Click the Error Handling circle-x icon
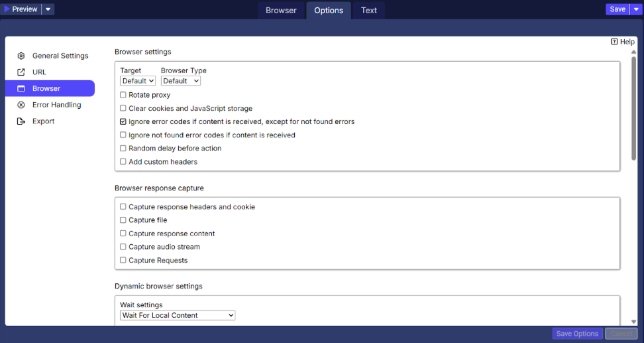This screenshot has width=644, height=343. [21, 105]
